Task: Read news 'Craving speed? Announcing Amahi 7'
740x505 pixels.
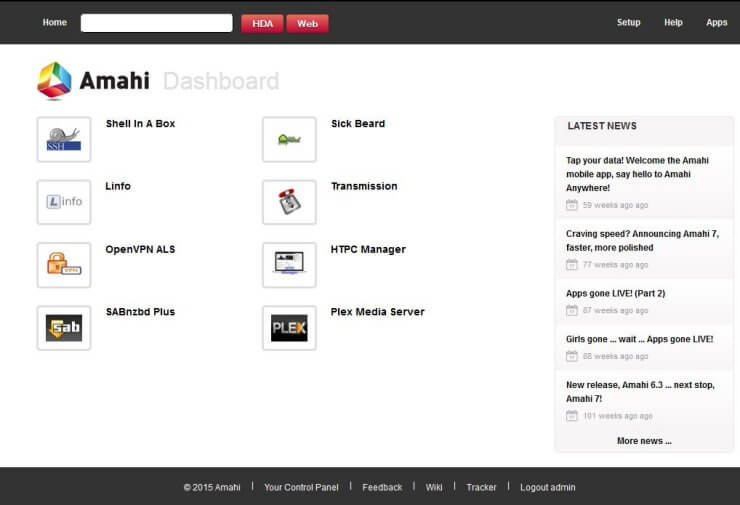Action: click(x=642, y=241)
